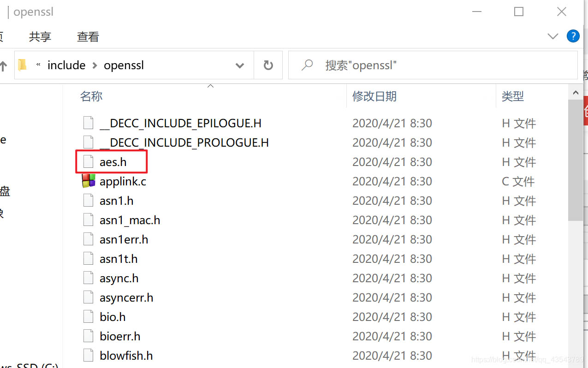Image resolution: width=588 pixels, height=368 pixels.
Task: Select the name __DECC_INCLUDE_EPILOGUE.H
Action: tap(180, 123)
